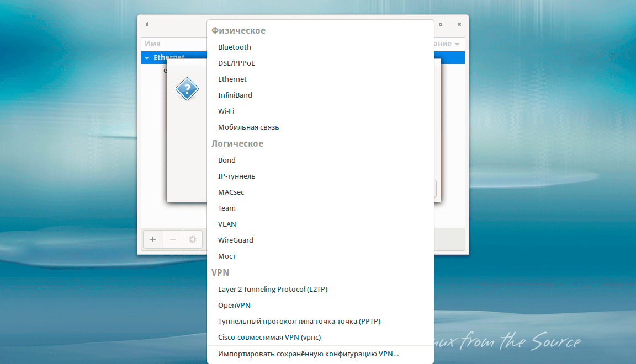The image size is (636, 364).
Task: Select OpenVPN entry
Action: tap(320, 305)
